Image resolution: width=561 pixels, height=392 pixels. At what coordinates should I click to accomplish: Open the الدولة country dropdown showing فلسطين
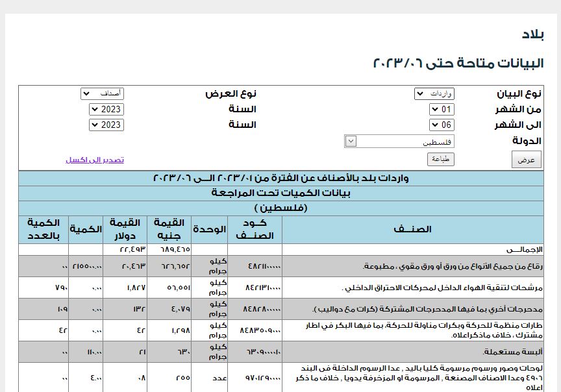(x=399, y=141)
